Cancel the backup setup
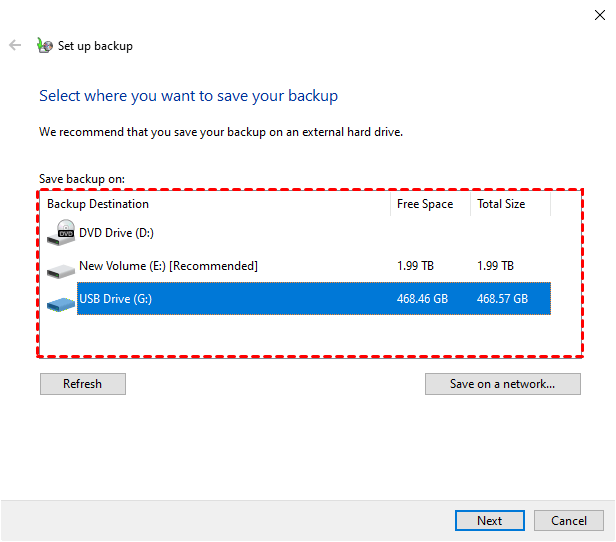This screenshot has height=542, width=616. [x=569, y=521]
